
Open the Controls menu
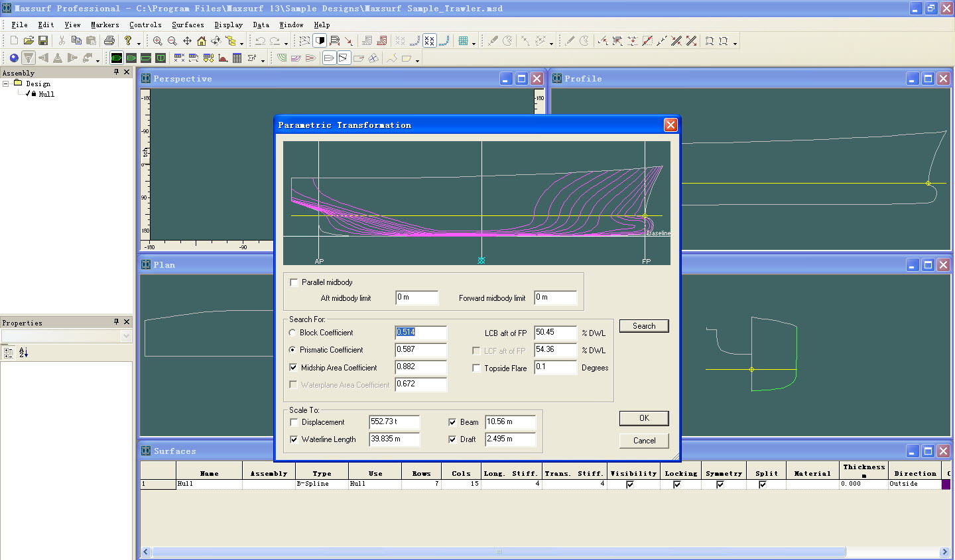(145, 25)
